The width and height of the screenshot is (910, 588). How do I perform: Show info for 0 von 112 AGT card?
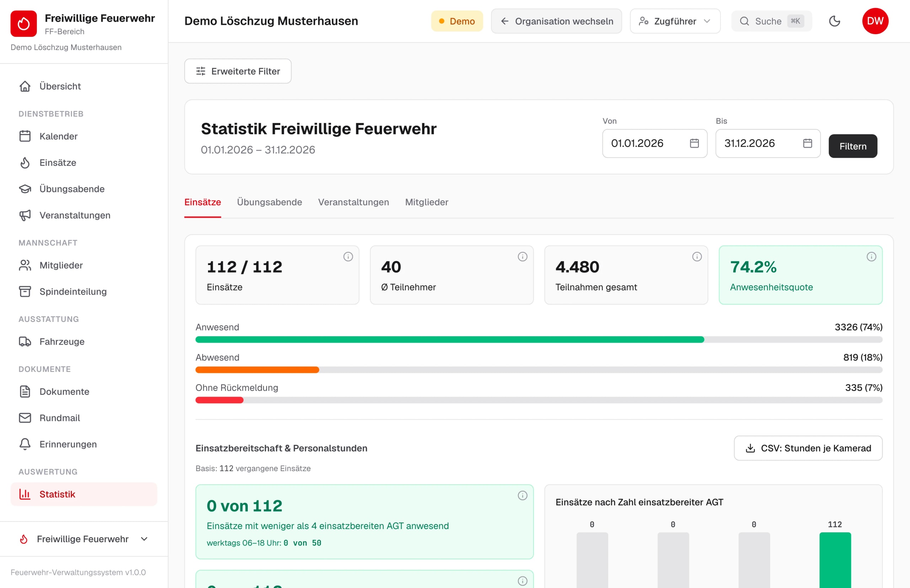pyautogui.click(x=523, y=496)
